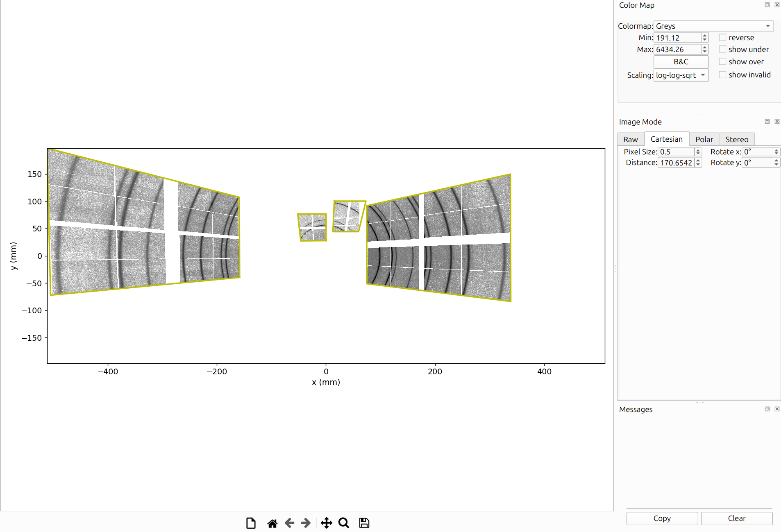Click the large right detector panel image
The width and height of the screenshot is (781, 532).
(438, 238)
